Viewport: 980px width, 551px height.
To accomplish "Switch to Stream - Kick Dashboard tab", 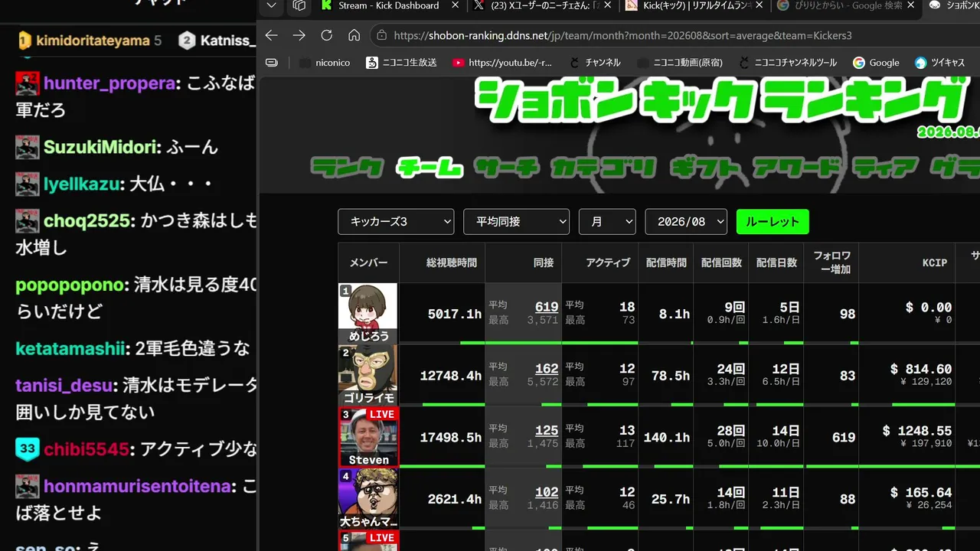I will click(x=388, y=5).
